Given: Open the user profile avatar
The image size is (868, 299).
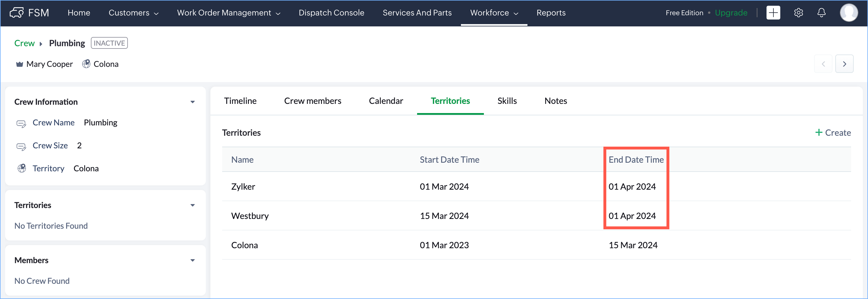Looking at the screenshot, I should 849,13.
